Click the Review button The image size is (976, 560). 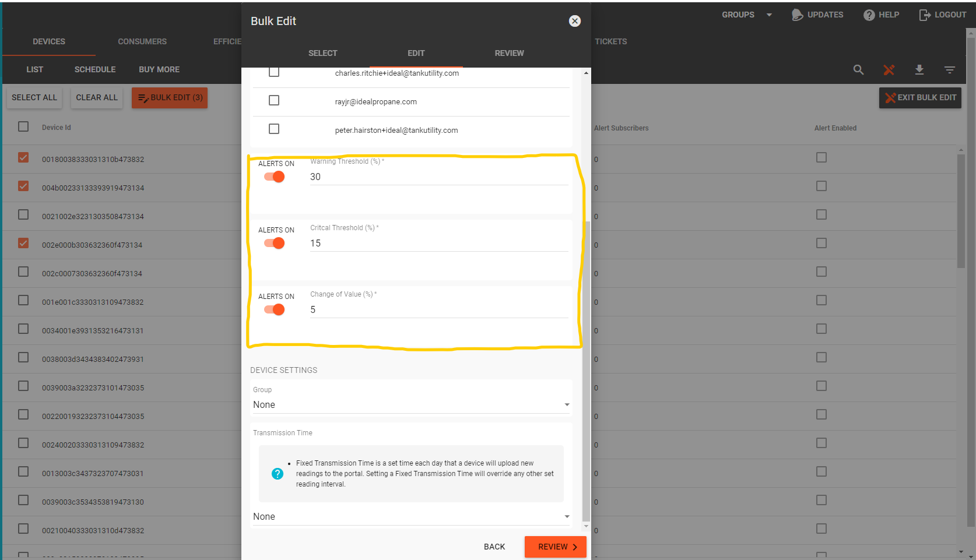point(556,547)
